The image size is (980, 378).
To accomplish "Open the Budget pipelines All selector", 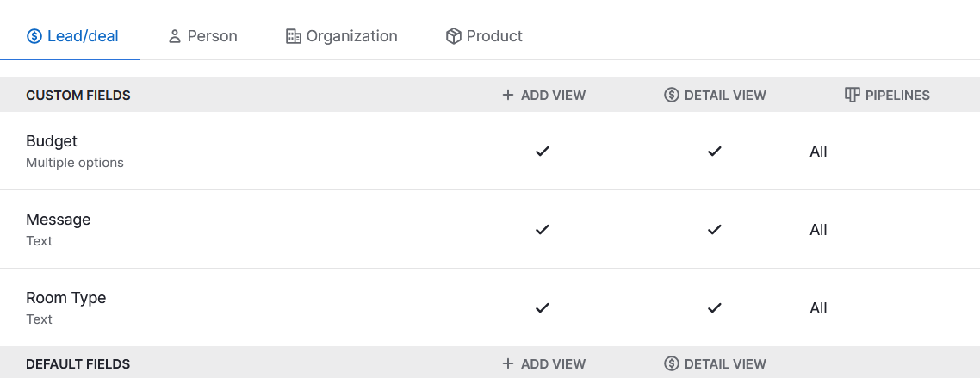I will click(818, 152).
